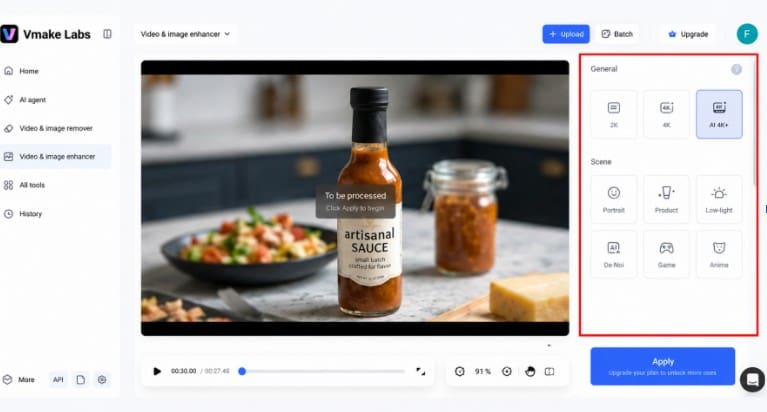
Task: Expand the More menu in sidebar
Action: pyautogui.click(x=20, y=379)
